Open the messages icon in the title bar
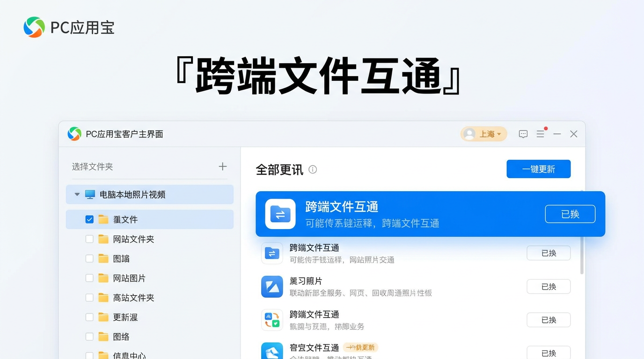This screenshot has width=644, height=359. [x=523, y=134]
